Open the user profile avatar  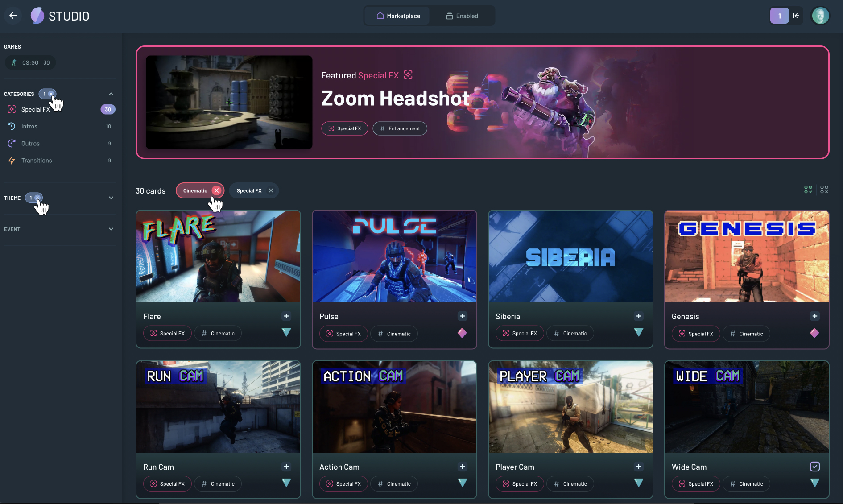[820, 16]
